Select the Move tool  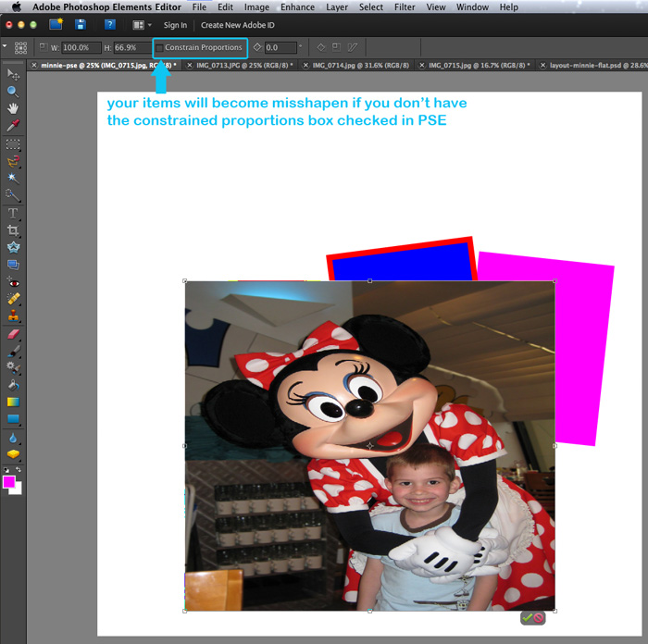[x=13, y=75]
